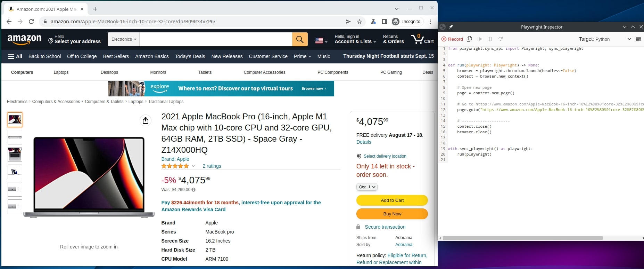This screenshot has width=644, height=269.
Task: Open the Playwright Inspector lines menu icon
Action: tap(638, 39)
